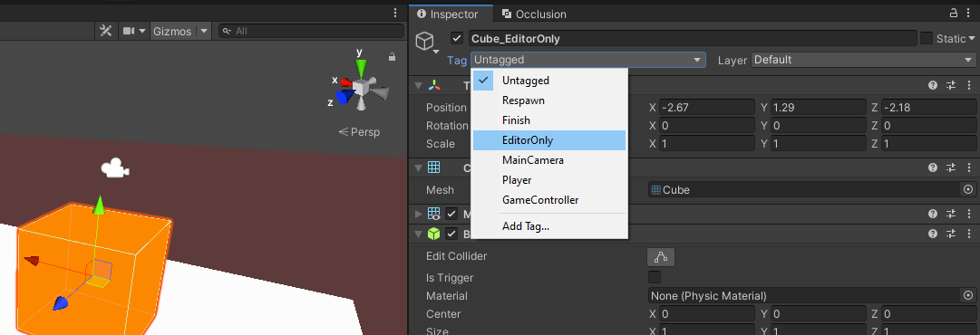
Task: Open Transform component help icon
Action: tap(933, 85)
